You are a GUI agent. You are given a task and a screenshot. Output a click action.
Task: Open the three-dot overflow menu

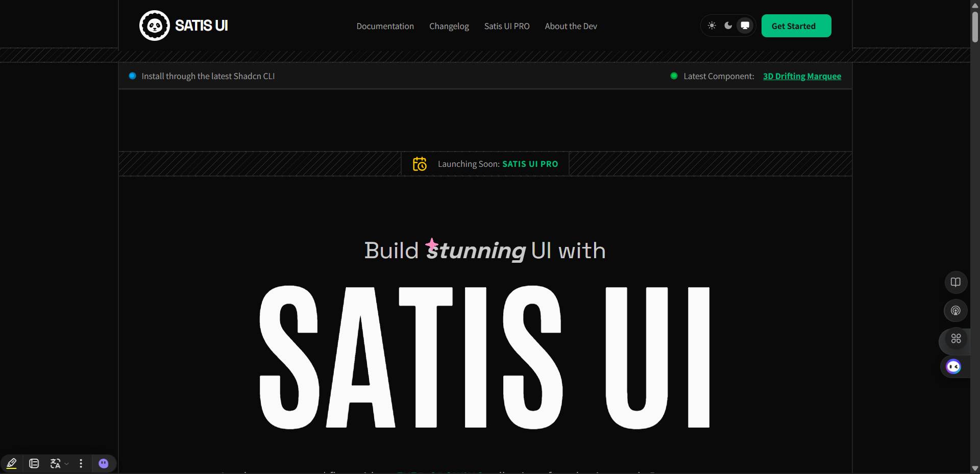pyautogui.click(x=81, y=463)
